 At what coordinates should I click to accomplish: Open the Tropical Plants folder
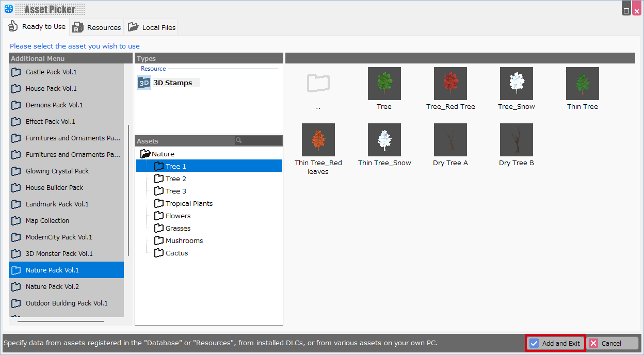point(188,203)
